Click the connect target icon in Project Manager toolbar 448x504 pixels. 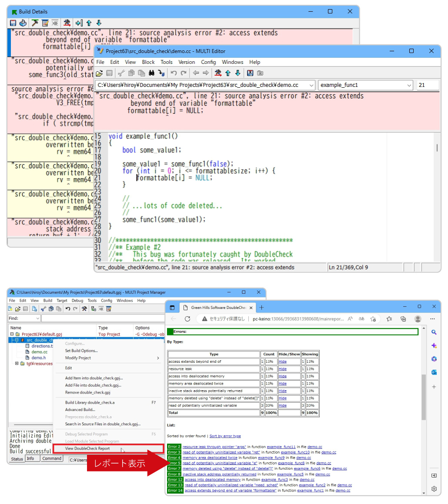pos(94,309)
